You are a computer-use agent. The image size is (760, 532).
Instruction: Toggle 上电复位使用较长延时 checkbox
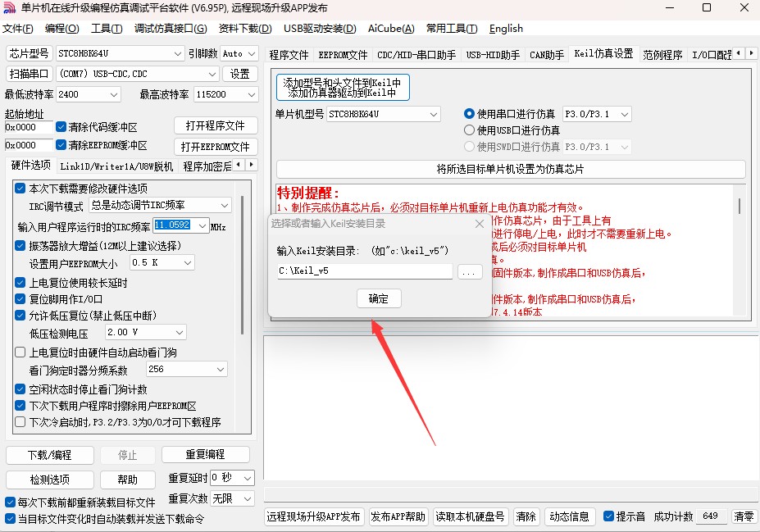(x=20, y=283)
